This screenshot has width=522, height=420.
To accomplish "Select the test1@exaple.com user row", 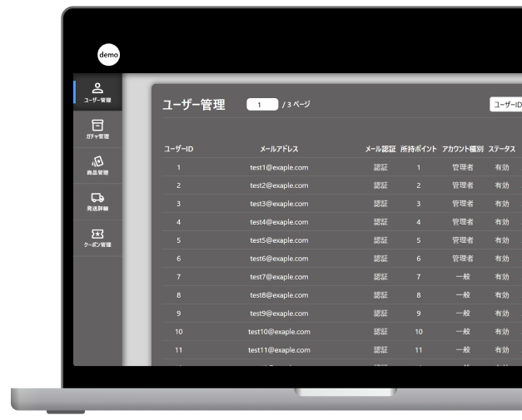I will pyautogui.click(x=279, y=167).
